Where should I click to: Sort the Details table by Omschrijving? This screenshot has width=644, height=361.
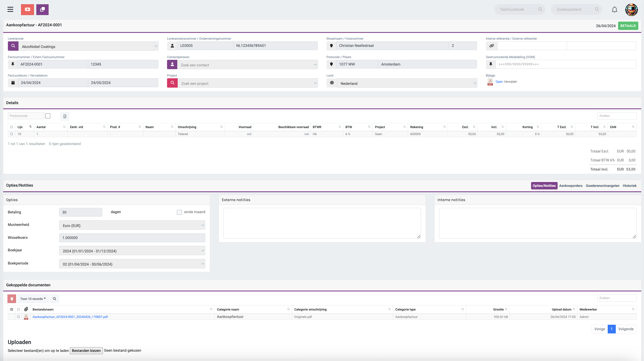pyautogui.click(x=200, y=127)
